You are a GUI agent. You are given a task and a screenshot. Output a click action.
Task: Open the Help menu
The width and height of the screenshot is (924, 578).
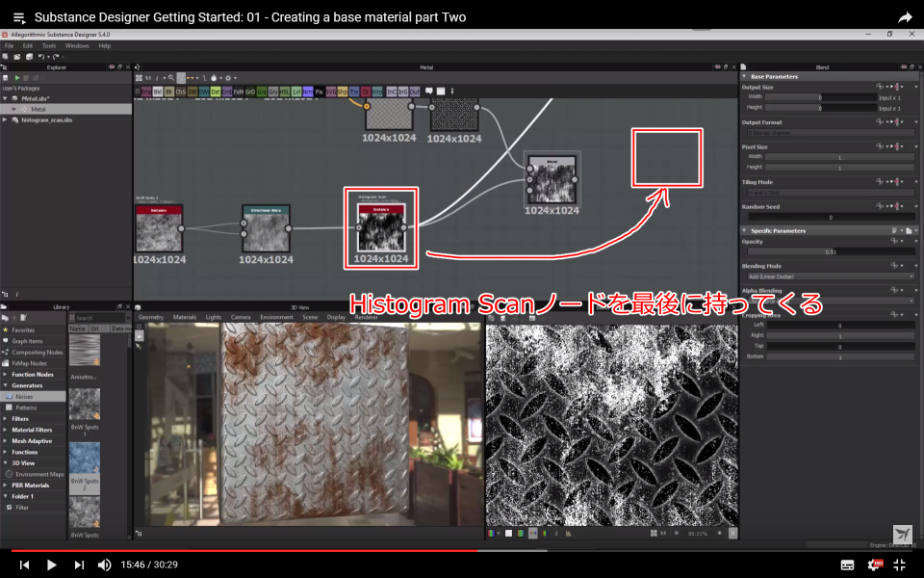[x=104, y=45]
